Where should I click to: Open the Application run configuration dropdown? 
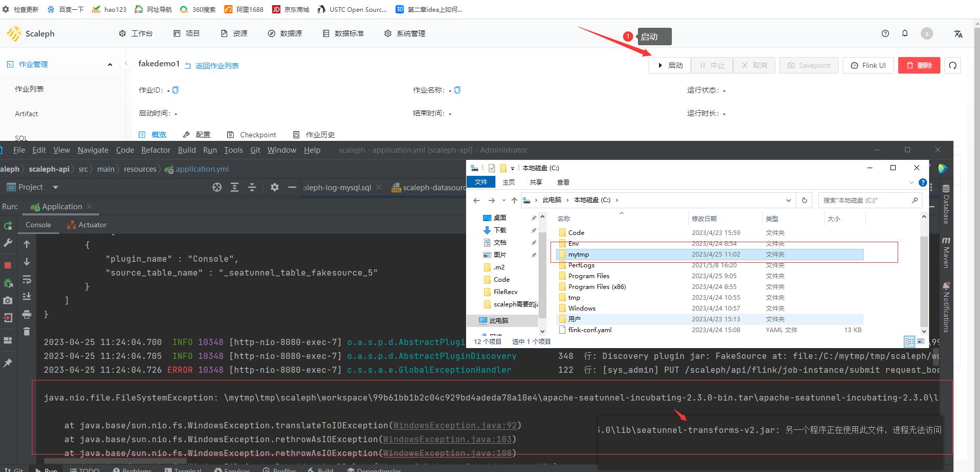pos(61,206)
